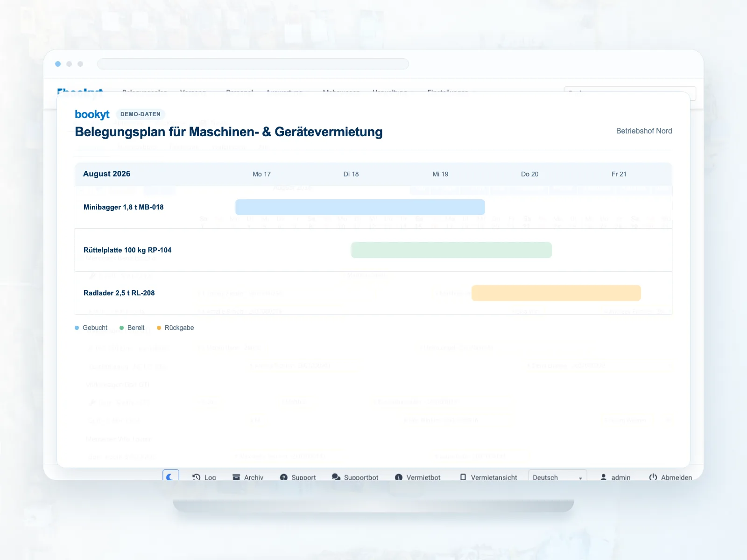Open the Log history icon
Screen dimensions: 747x560
click(196, 477)
